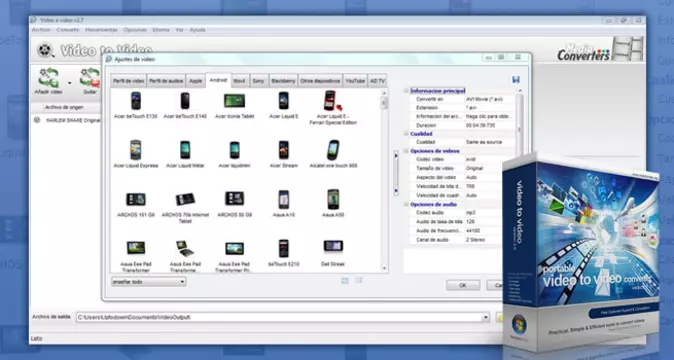This screenshot has width=674, height=360.
Task: Click the 'Same as source' quality value
Action: click(484, 142)
